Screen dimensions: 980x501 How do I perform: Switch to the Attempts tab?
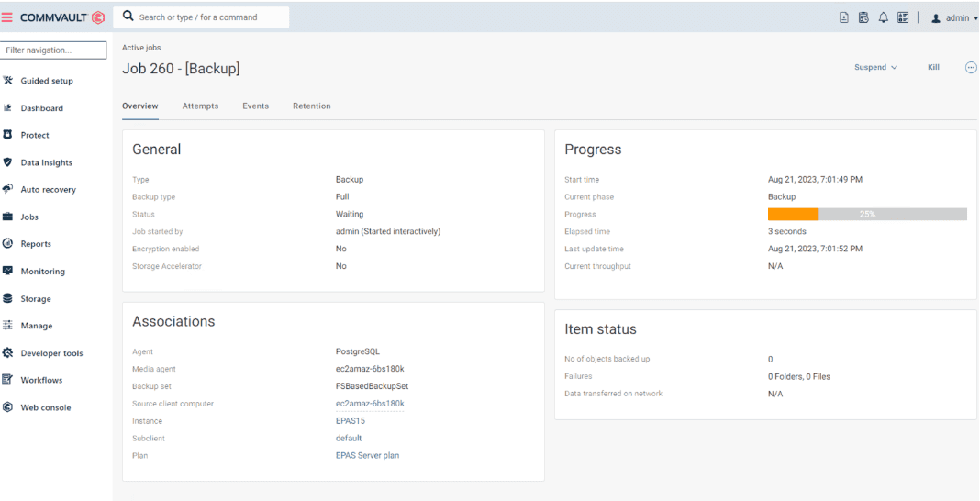pyautogui.click(x=200, y=106)
